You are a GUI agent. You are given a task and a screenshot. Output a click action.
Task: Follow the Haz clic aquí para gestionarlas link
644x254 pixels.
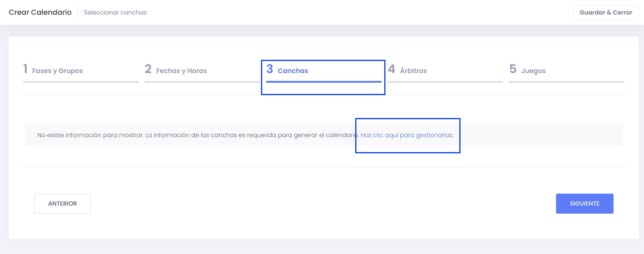(x=407, y=135)
